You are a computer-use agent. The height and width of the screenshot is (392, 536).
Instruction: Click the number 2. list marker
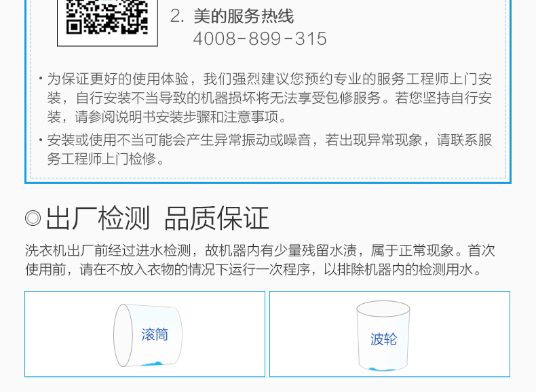[x=177, y=16]
